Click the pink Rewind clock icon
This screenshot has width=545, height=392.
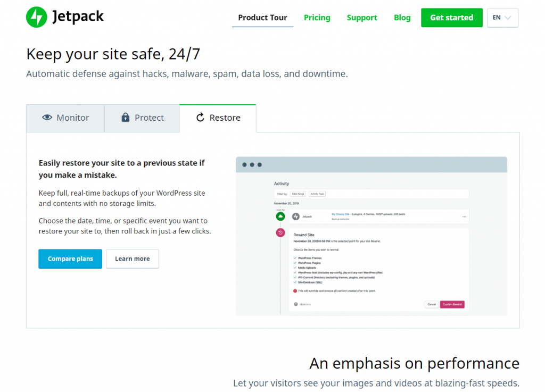[x=280, y=232]
